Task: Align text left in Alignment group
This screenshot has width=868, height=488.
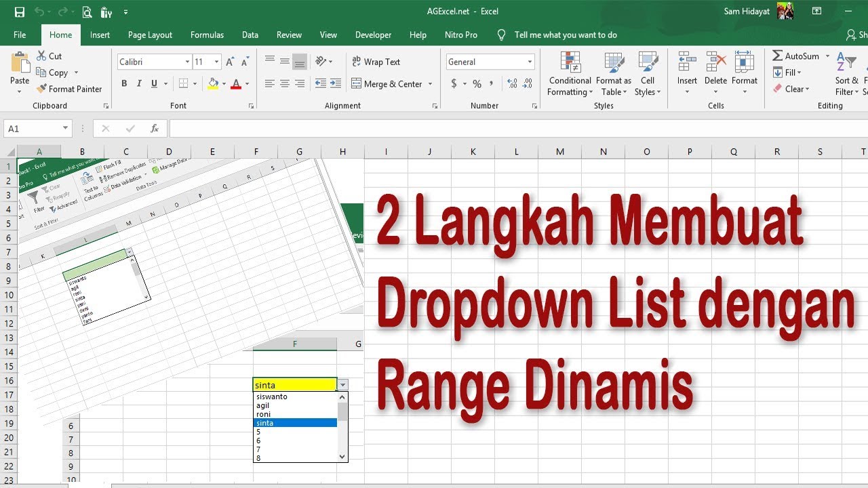Action: (269, 84)
